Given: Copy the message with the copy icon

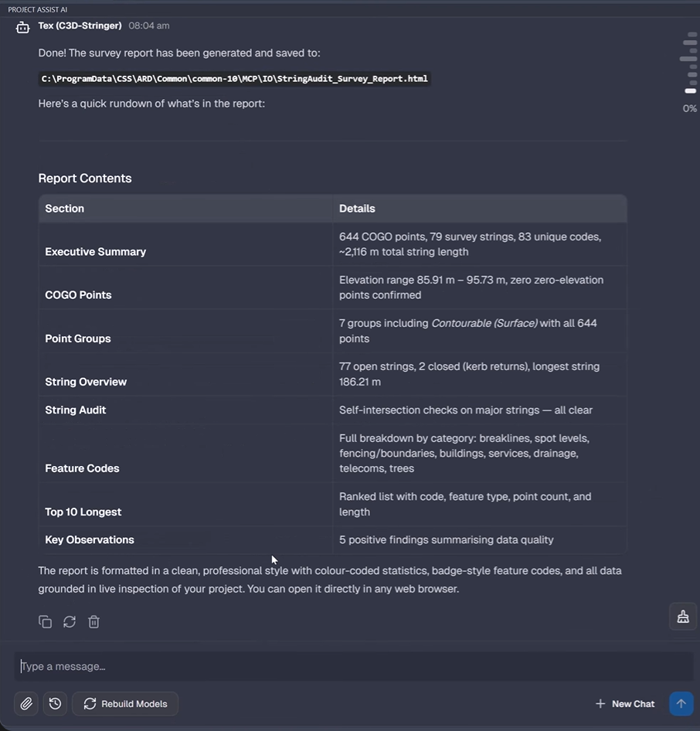Looking at the screenshot, I should point(46,622).
